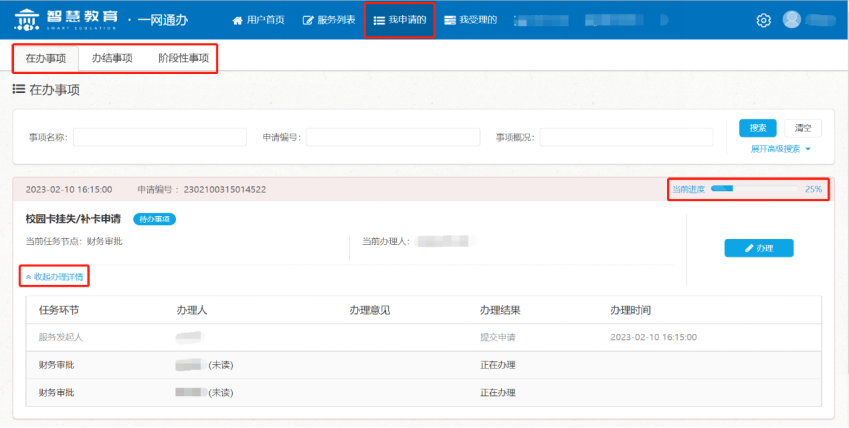The height and width of the screenshot is (428, 849).
Task: Click the 事项概况 input field
Action: [x=625, y=137]
